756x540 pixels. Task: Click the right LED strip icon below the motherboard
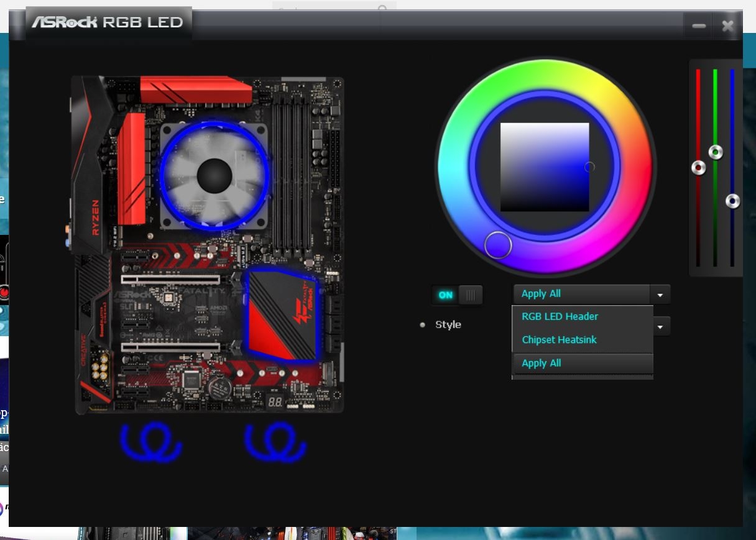[275, 442]
